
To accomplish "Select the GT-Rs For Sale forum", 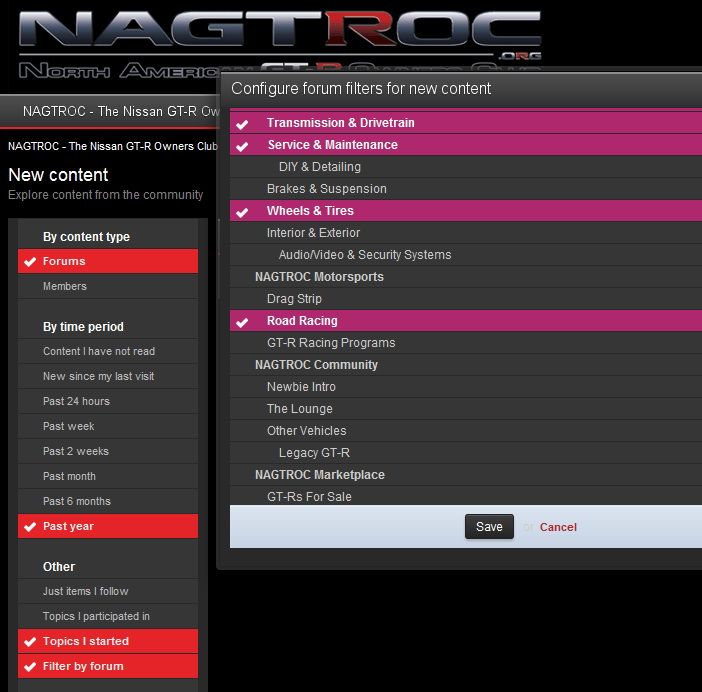I will [466, 496].
